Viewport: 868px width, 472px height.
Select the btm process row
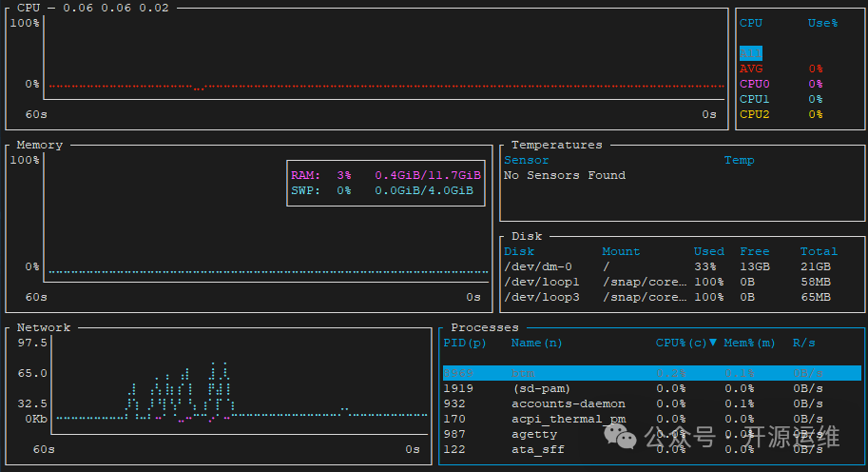[651, 373]
